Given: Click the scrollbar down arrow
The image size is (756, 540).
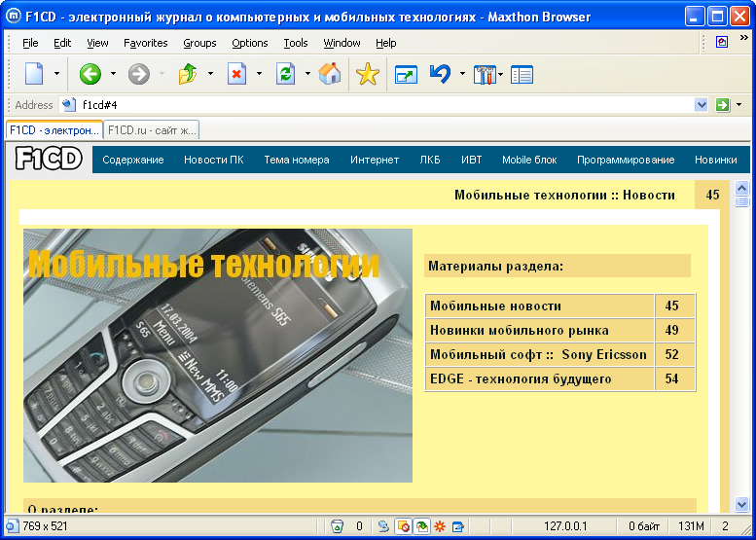Looking at the screenshot, I should 742,504.
